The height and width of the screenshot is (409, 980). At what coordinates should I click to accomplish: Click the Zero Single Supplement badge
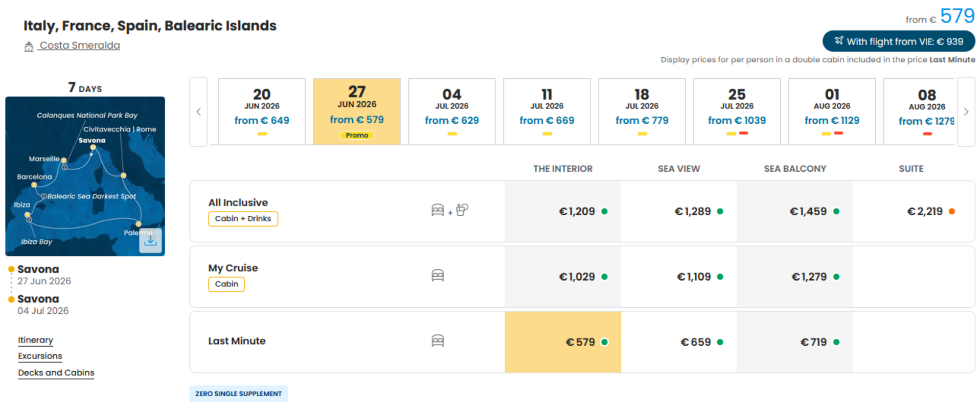238,394
